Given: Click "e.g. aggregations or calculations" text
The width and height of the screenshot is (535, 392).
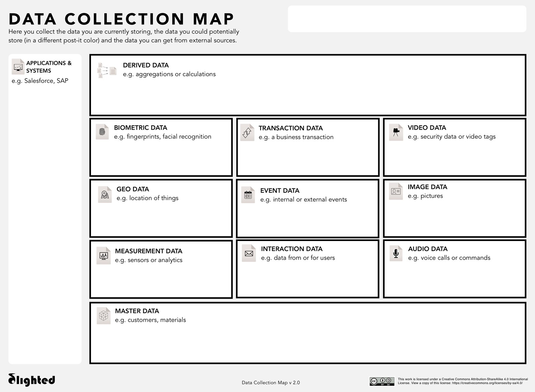Looking at the screenshot, I should pos(169,74).
